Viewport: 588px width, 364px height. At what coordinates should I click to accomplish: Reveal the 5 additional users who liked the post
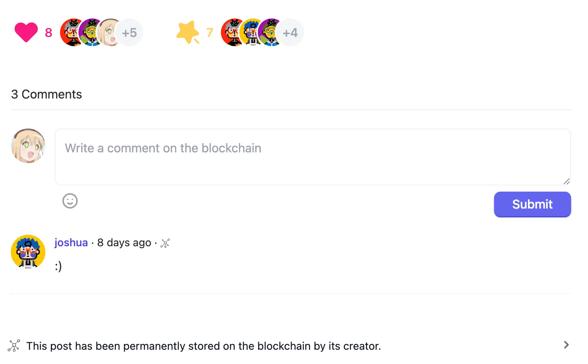point(130,32)
